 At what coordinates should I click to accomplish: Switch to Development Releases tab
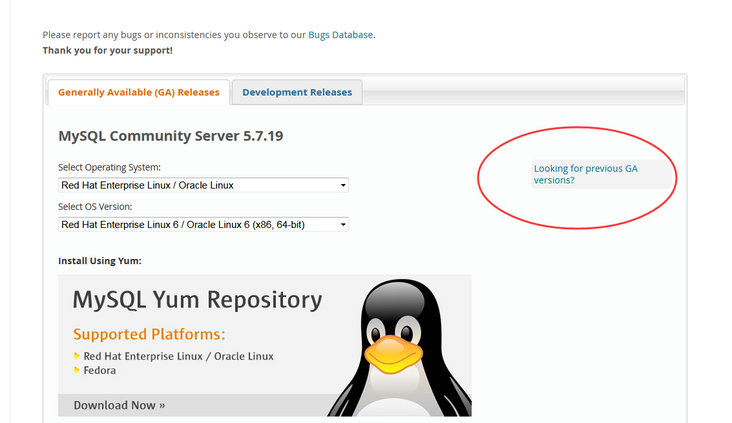297,92
